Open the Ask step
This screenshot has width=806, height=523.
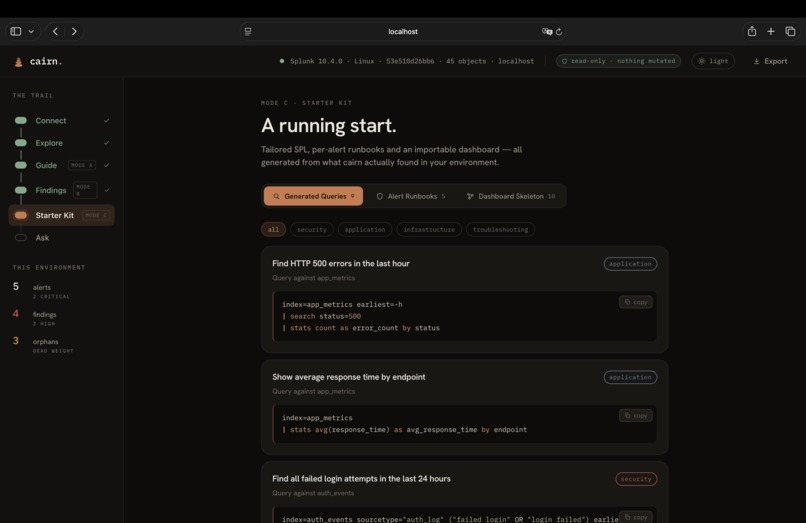[61, 238]
